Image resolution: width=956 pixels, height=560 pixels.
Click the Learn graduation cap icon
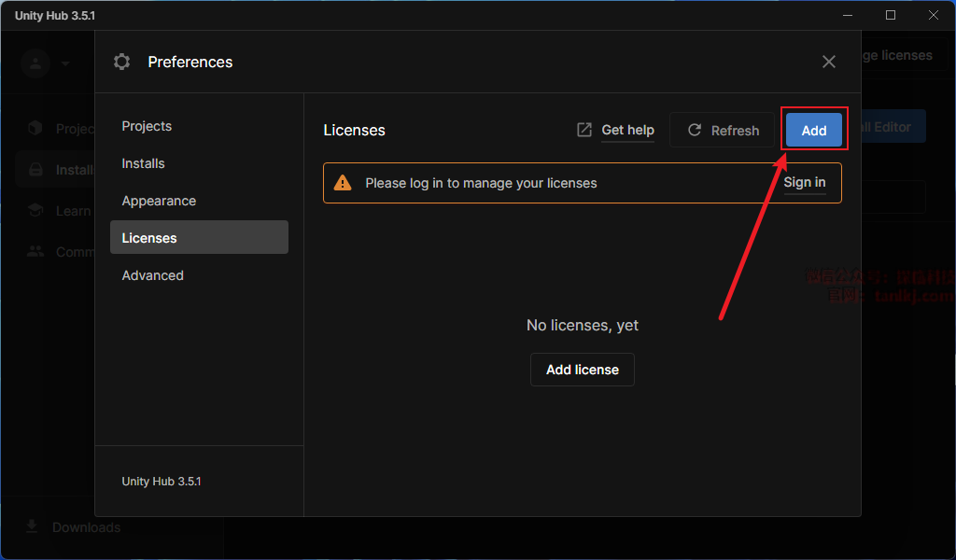pos(35,211)
